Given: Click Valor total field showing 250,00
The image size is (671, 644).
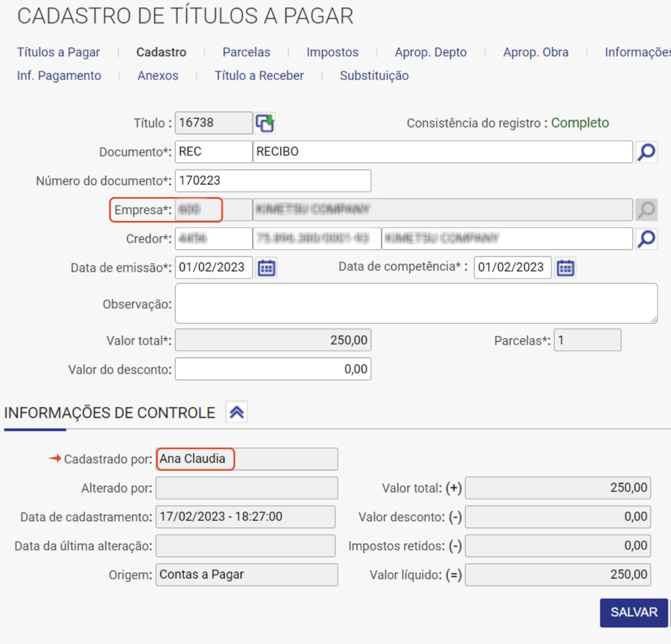Looking at the screenshot, I should [273, 340].
